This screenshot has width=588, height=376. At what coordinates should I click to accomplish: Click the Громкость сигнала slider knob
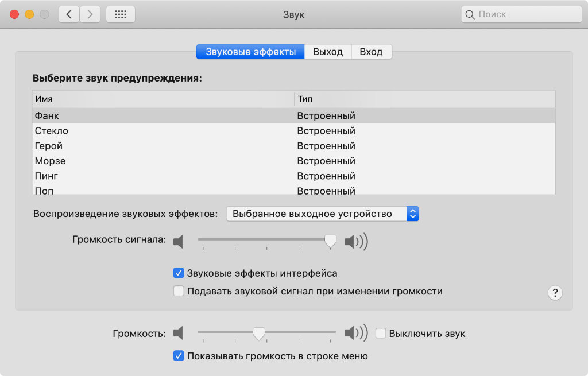coord(330,242)
